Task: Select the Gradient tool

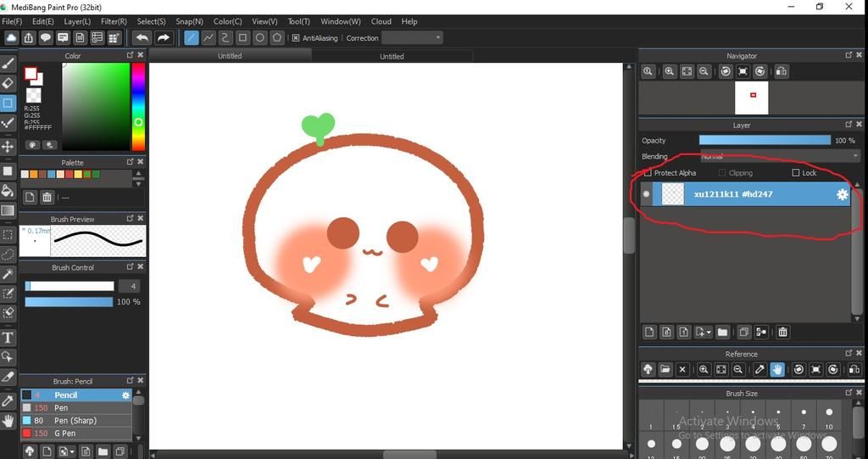Action: pyautogui.click(x=8, y=210)
